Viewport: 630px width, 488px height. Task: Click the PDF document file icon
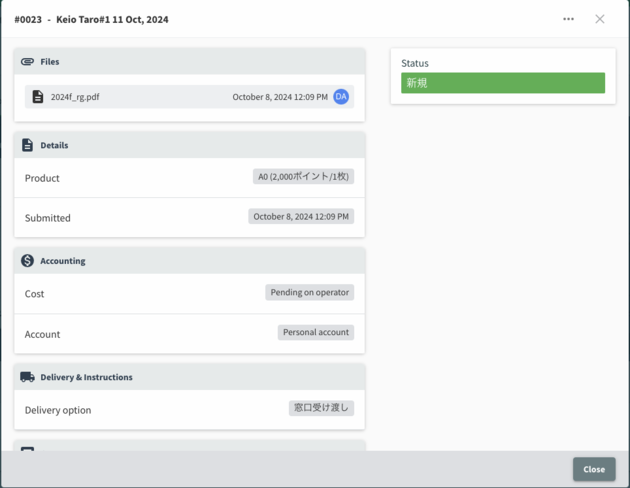coord(38,97)
